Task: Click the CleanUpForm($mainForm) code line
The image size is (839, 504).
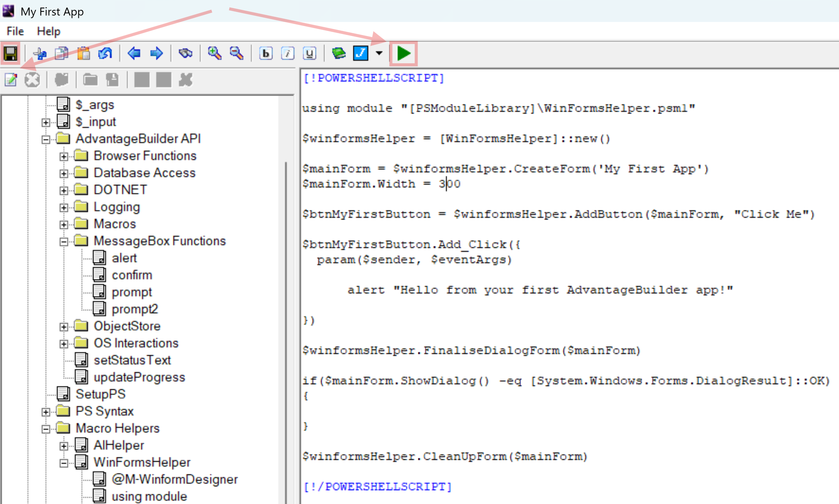Action: point(445,457)
